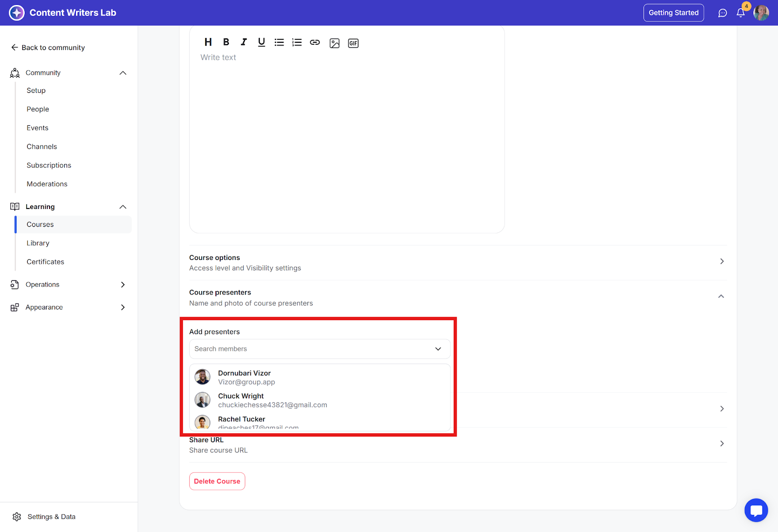Open the user profile avatar menu
778x532 pixels.
(761, 13)
